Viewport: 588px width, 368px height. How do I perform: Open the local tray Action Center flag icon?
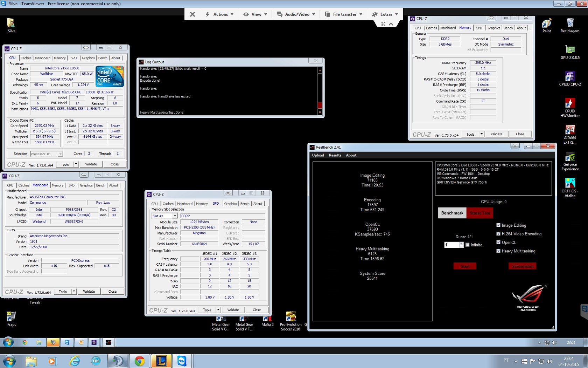point(532,361)
